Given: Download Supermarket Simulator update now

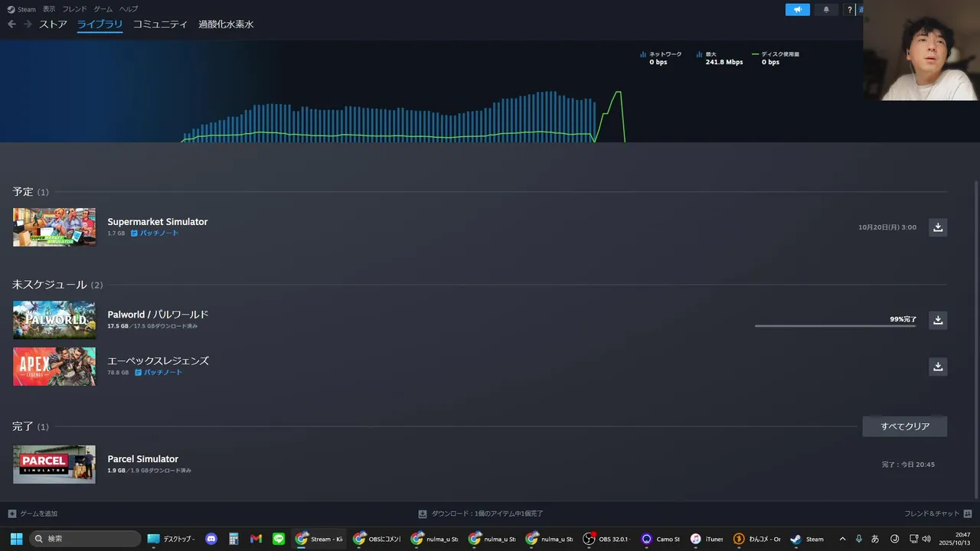Looking at the screenshot, I should 938,227.
